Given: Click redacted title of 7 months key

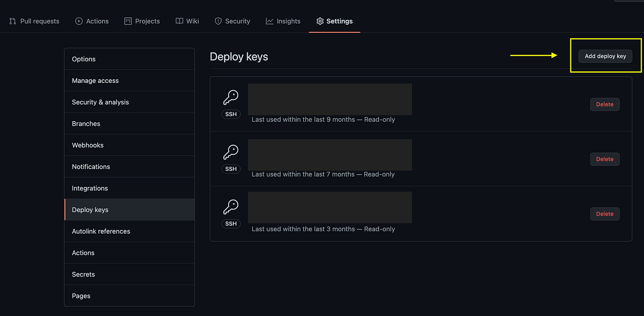Looking at the screenshot, I should (330, 154).
